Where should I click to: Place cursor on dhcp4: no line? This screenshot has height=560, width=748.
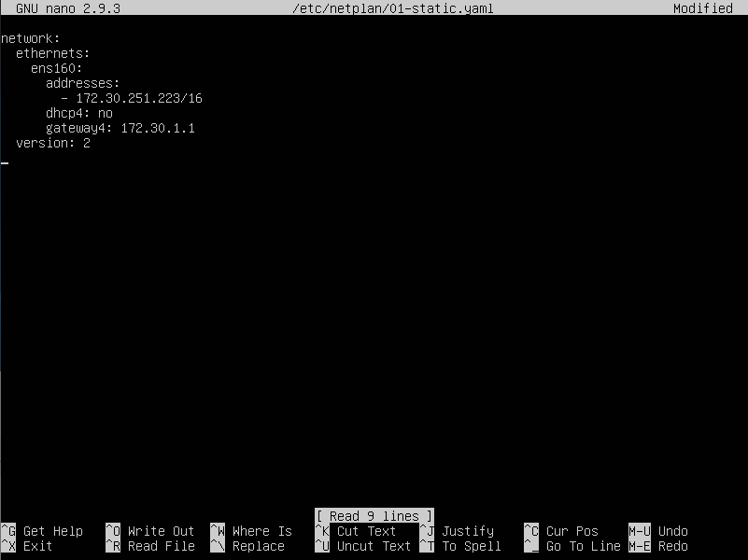[78, 113]
